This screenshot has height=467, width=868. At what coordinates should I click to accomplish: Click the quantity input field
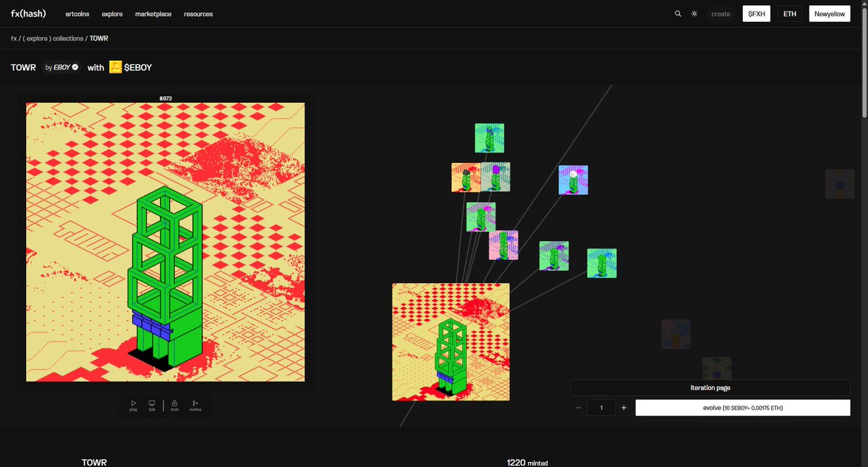(601, 408)
